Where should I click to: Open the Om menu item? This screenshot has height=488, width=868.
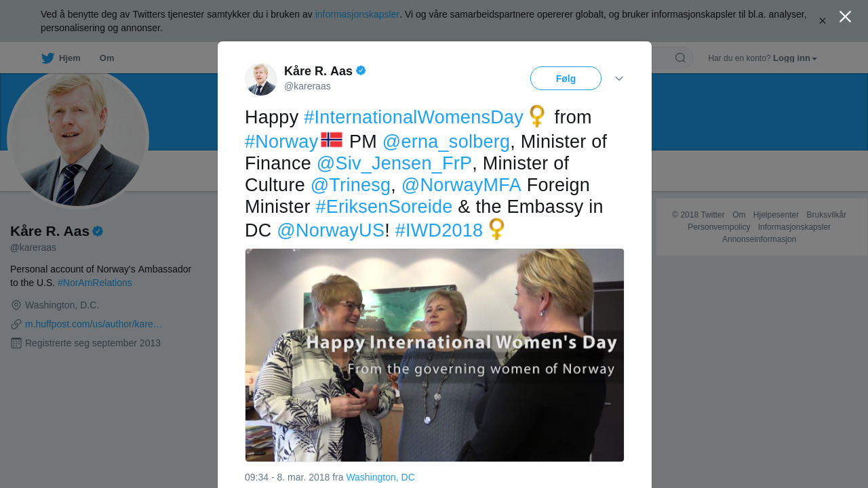pos(106,58)
